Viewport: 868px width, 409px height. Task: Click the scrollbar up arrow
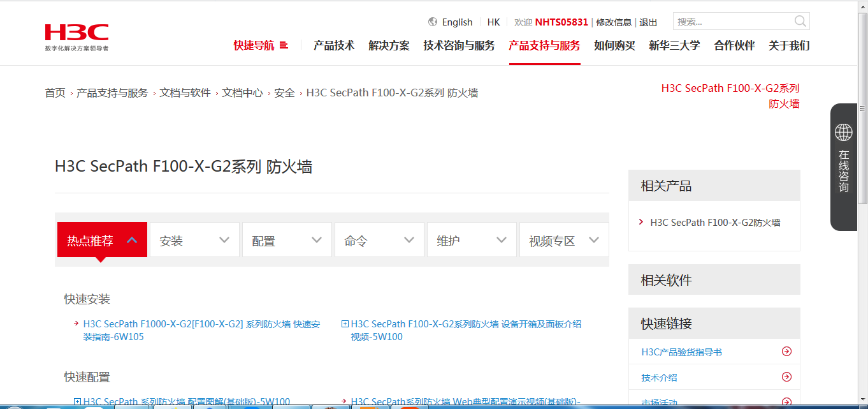click(863, 7)
